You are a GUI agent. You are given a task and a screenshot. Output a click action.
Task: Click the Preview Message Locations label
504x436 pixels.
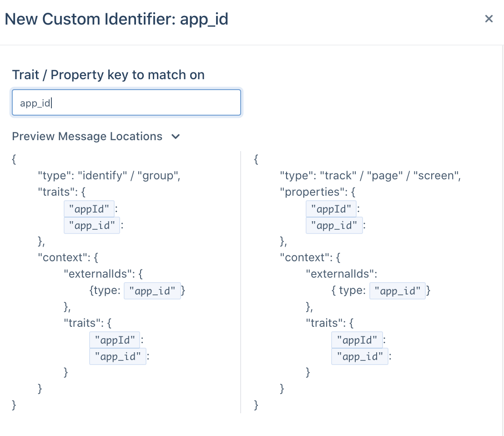coord(87,137)
